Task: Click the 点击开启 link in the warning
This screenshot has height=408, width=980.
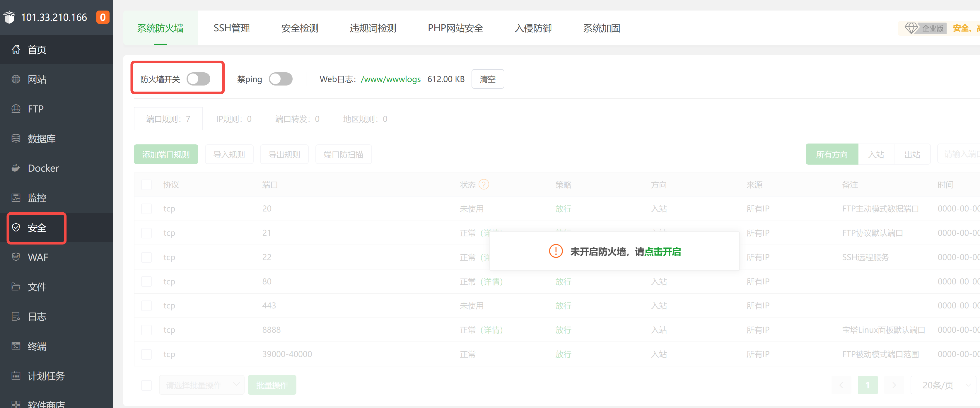Action: click(x=662, y=252)
